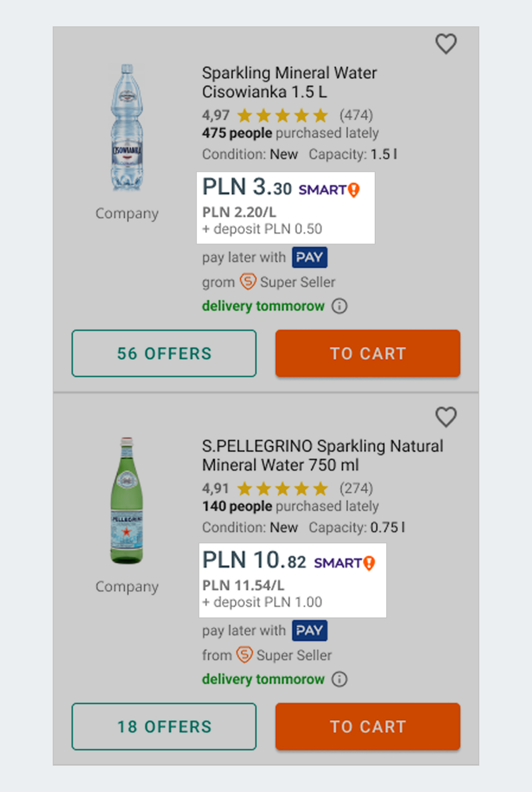Open the 56 OFFERS list

(x=164, y=353)
